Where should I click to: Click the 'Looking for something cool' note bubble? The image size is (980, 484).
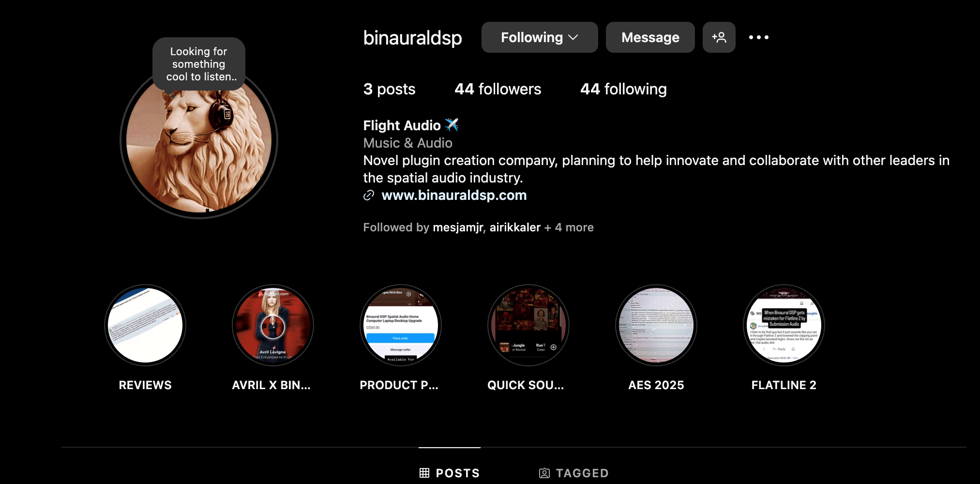click(x=199, y=64)
